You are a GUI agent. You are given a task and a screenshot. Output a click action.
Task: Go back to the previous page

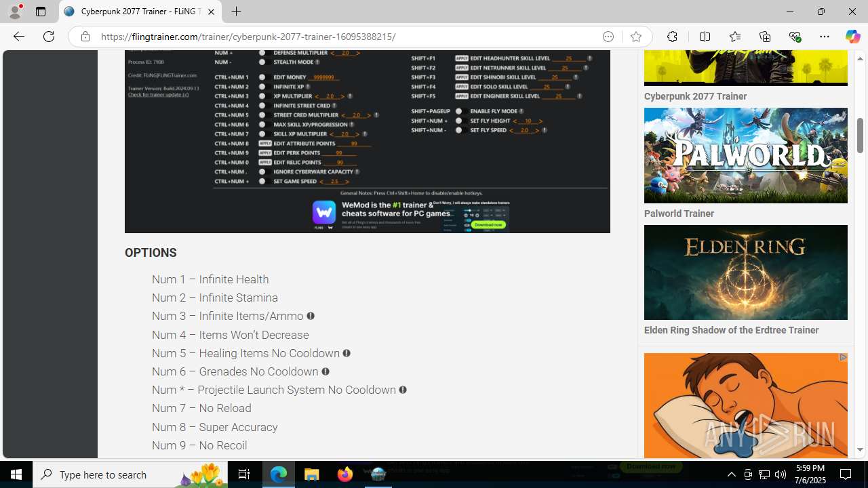18,37
